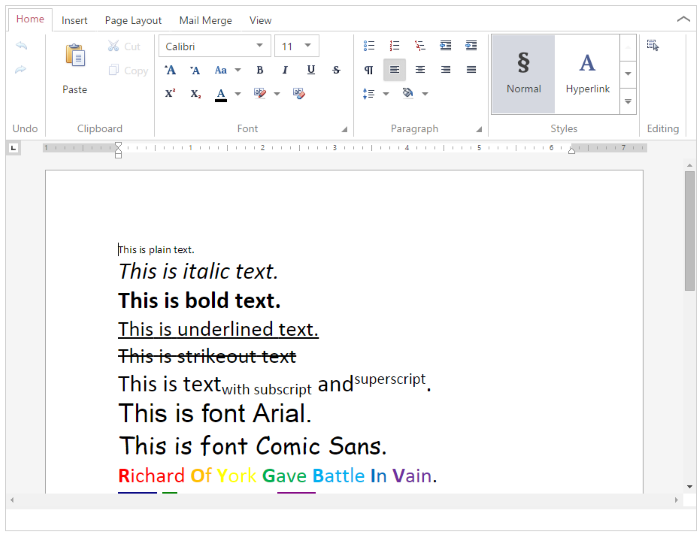Viewport: 700px width, 535px height.
Task: Open the font color dropdown arrow
Action: point(238,94)
